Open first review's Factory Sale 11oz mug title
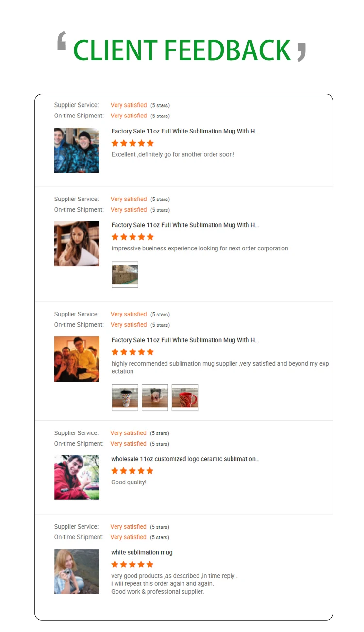 point(185,131)
